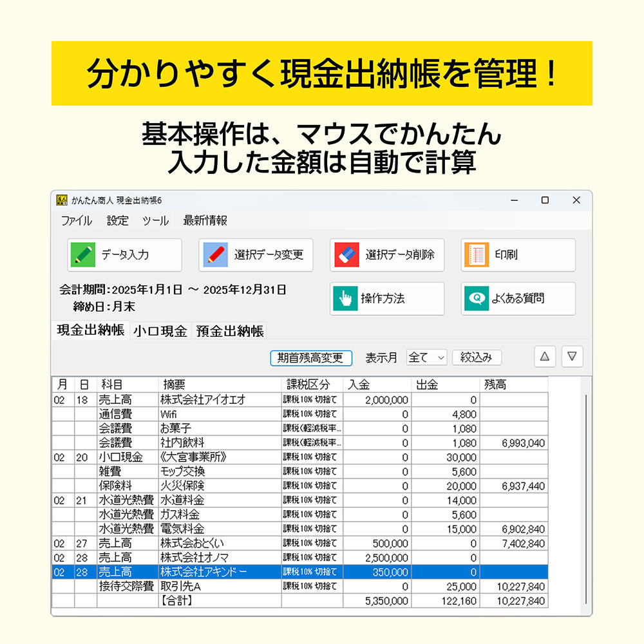Click the 5,350,000 total deposit cell
Viewport: 644px width, 644px height.
377,601
